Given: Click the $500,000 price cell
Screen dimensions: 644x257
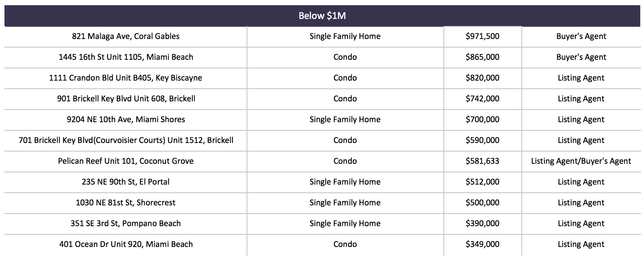Looking at the screenshot, I should coord(482,203).
